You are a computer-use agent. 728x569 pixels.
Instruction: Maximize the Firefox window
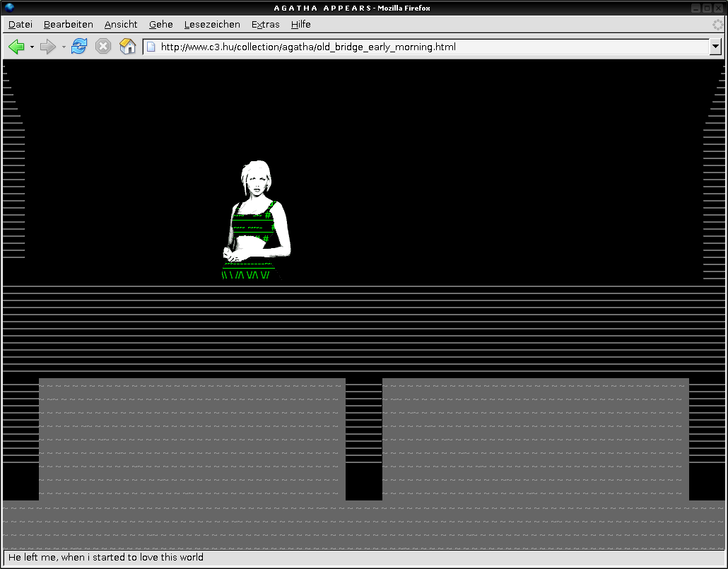pos(707,8)
